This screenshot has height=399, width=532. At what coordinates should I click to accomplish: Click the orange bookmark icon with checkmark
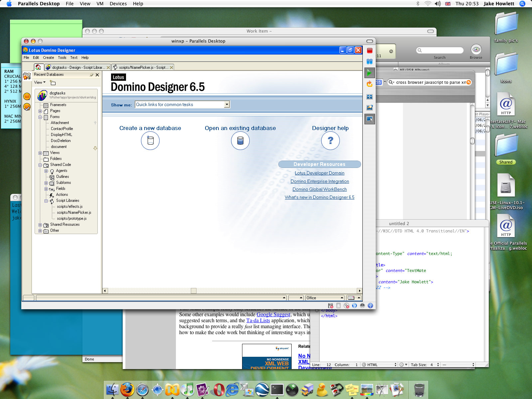point(27,107)
